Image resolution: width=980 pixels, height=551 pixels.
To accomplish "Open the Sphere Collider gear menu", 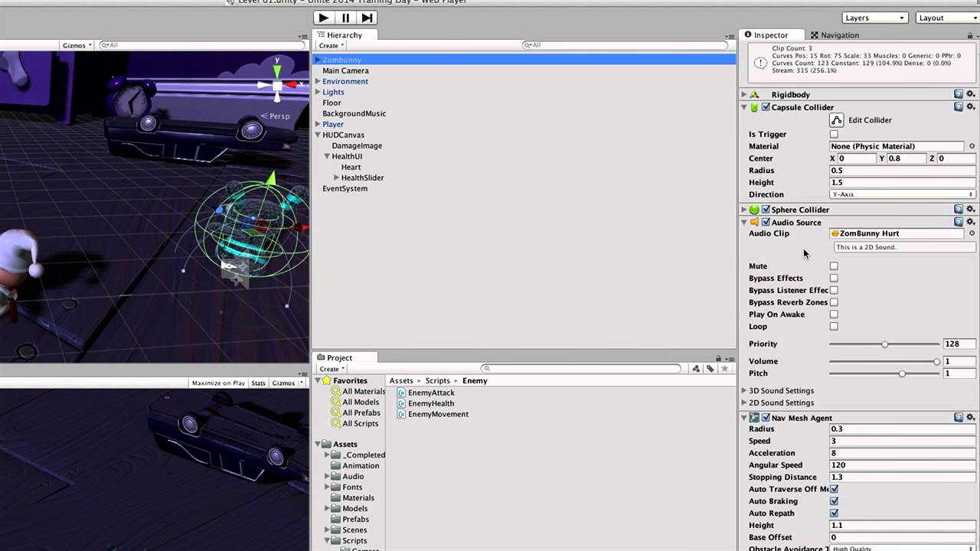I will pyautogui.click(x=971, y=210).
